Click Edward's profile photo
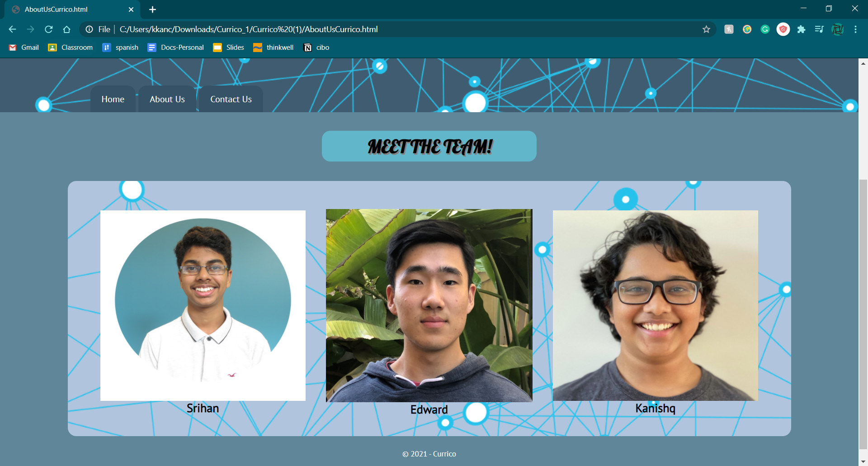Viewport: 868px width, 466px height. pos(429,305)
